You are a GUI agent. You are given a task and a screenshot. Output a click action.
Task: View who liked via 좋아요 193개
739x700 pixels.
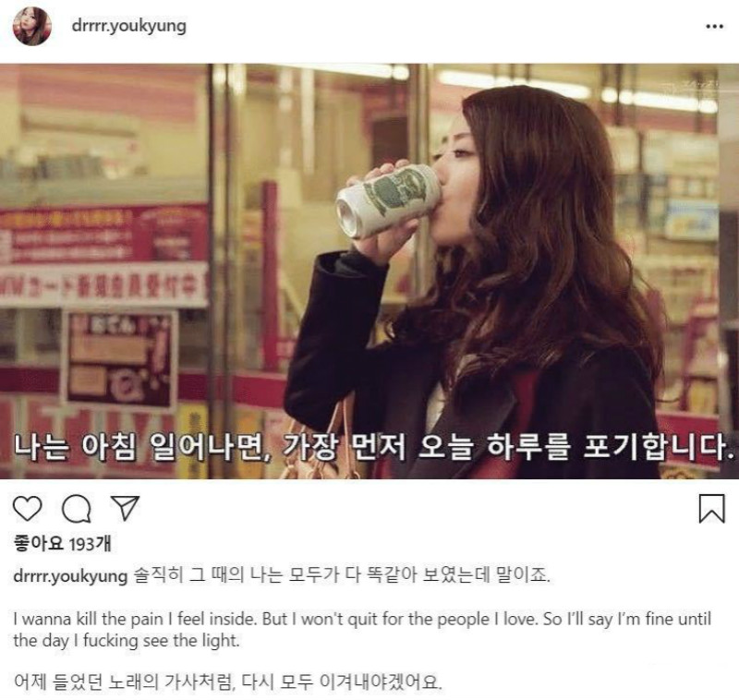tap(62, 544)
